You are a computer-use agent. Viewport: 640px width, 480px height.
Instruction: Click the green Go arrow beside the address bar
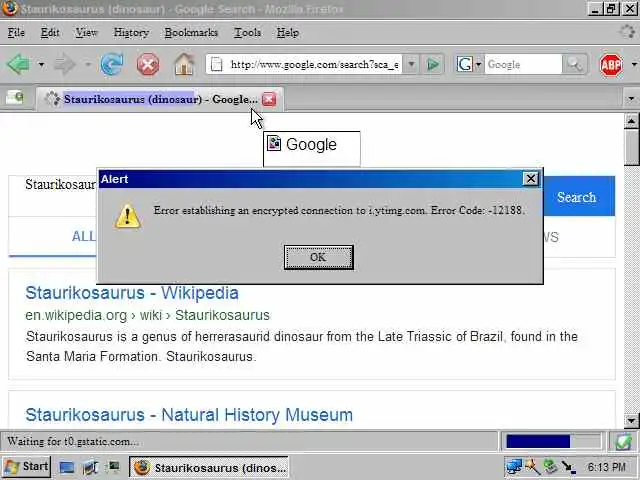coord(433,64)
